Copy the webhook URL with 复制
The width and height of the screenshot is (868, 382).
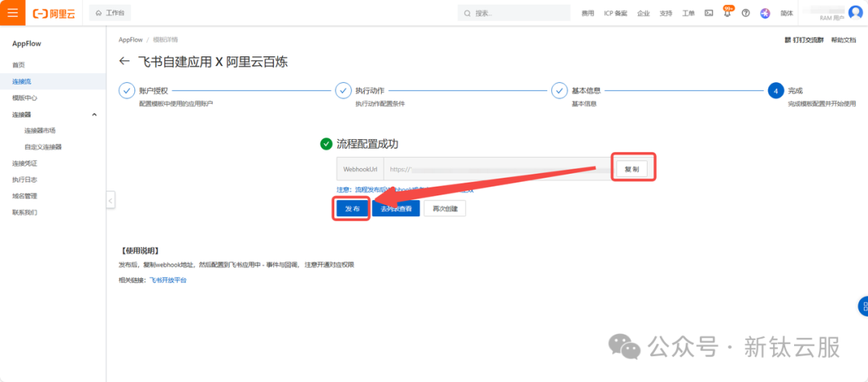pos(633,169)
